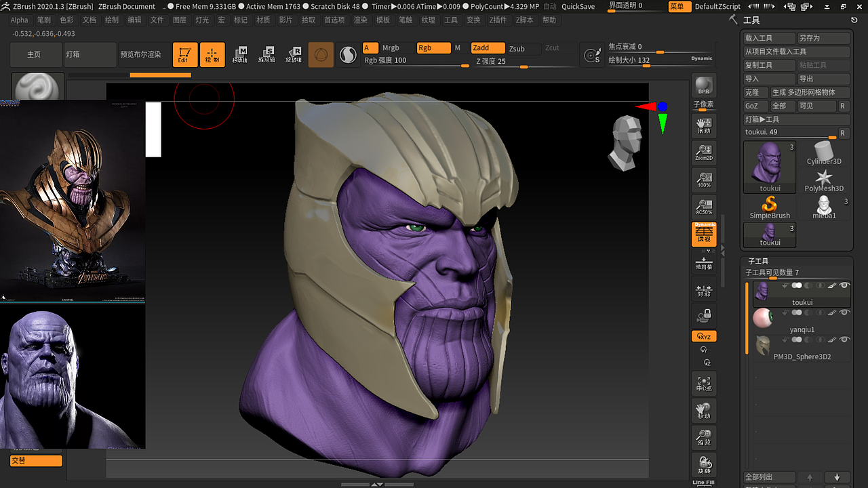Click the brush size S dial icon
The image size is (868, 488).
click(x=593, y=56)
